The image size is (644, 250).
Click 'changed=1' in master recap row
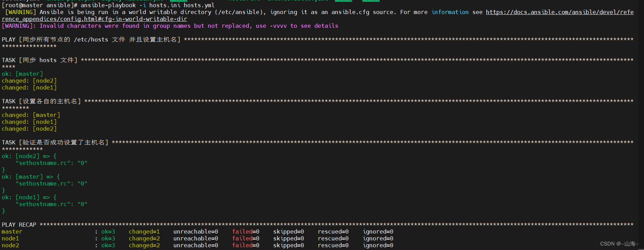[144, 232]
